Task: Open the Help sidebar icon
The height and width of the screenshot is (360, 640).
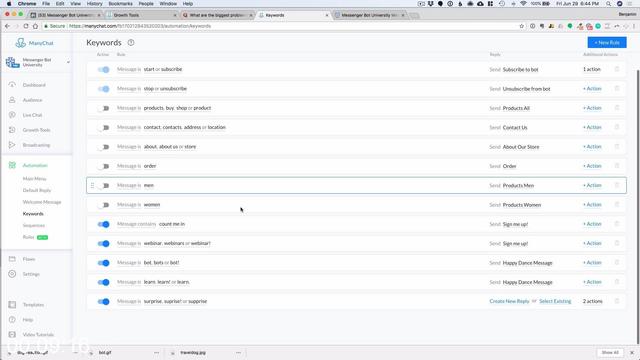Action: (12, 320)
